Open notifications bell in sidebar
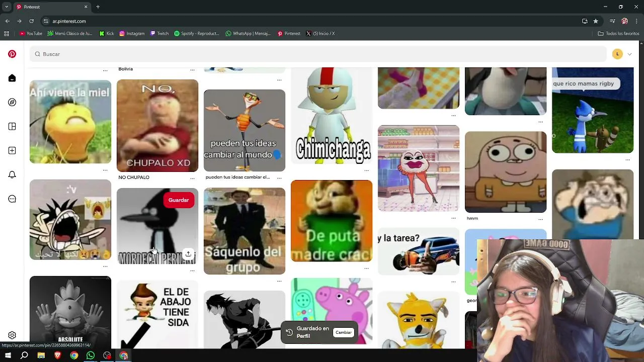Screen dimensions: 644x362 coord(12,174)
